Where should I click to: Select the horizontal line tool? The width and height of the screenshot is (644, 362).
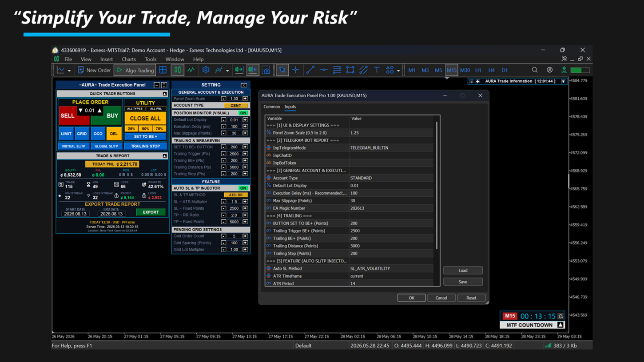[324, 70]
